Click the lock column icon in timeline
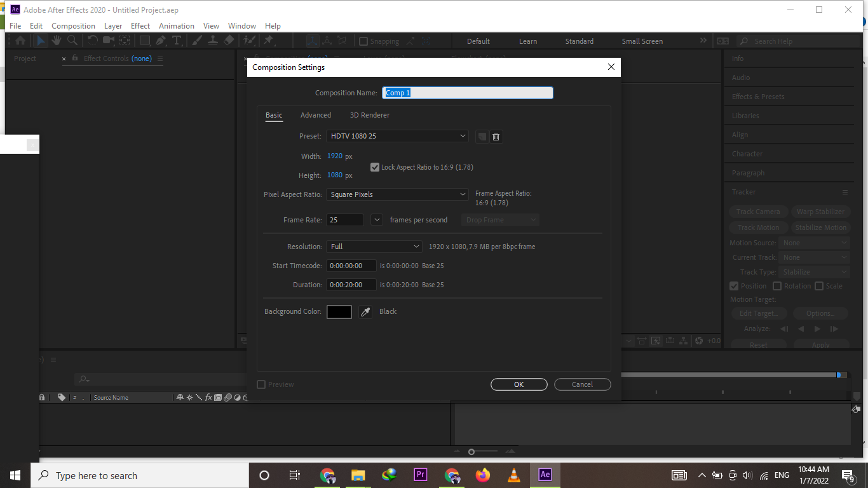Image resolution: width=868 pixels, height=488 pixels. (x=42, y=397)
